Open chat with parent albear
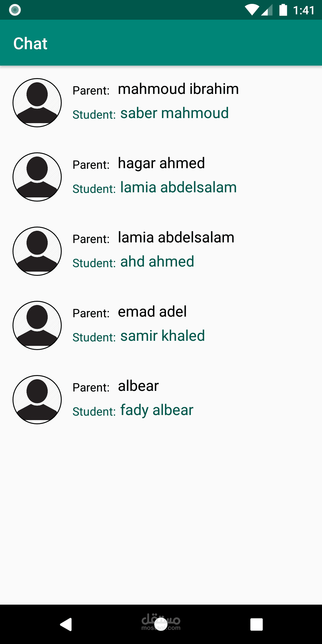Viewport: 322px width, 644px height. point(138,386)
